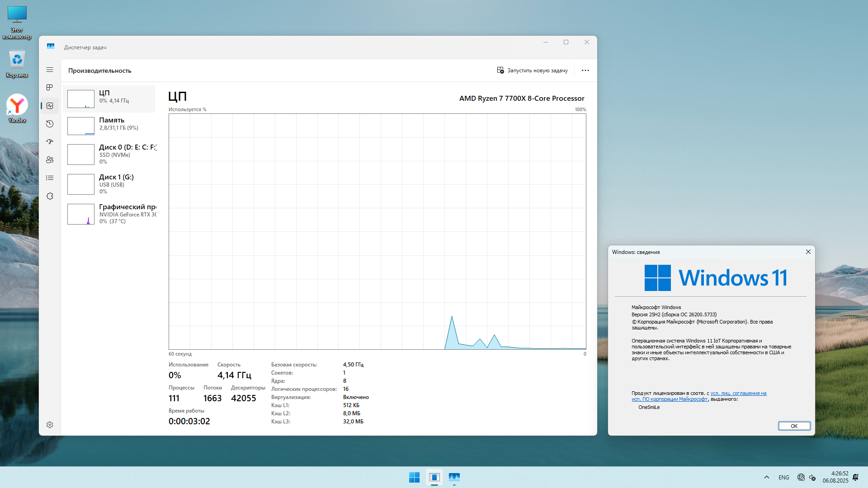This screenshot has width=868, height=488.
Task: Show hidden tray icons chevron
Action: tap(767, 477)
